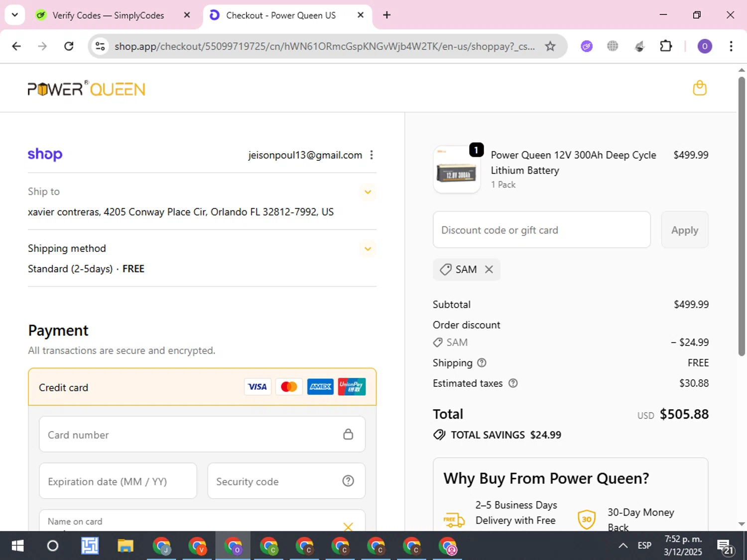747x560 pixels.
Task: Switch to Verify Codes SimplyCodes tab
Action: point(108,15)
